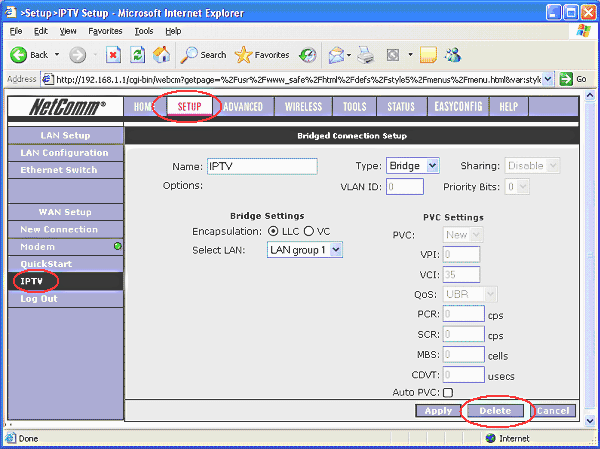Open the Favorites menu

pos(105,31)
